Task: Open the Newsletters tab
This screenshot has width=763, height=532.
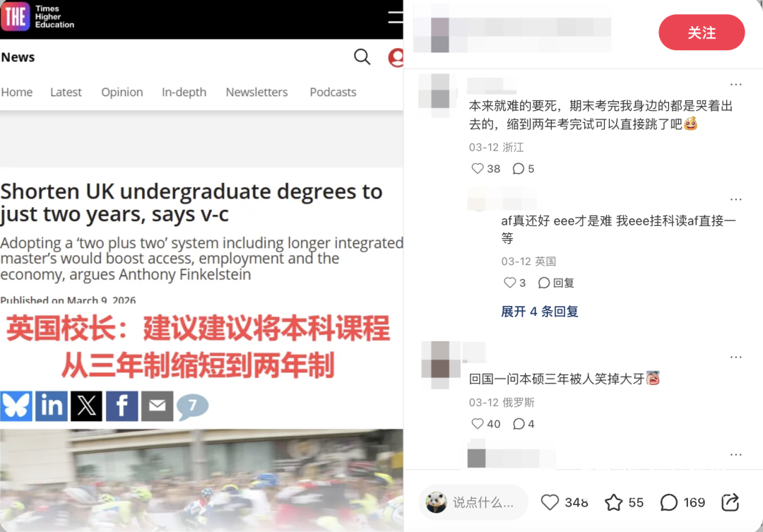Action: click(x=256, y=92)
